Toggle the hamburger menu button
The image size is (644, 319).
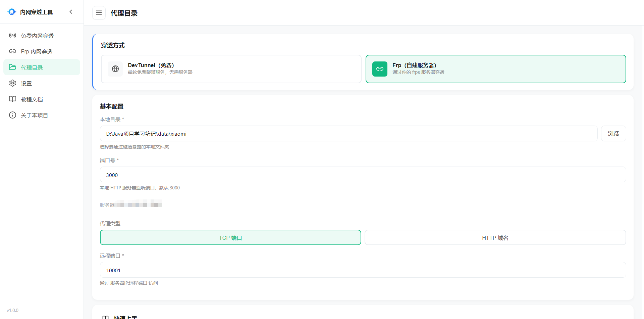pyautogui.click(x=99, y=13)
